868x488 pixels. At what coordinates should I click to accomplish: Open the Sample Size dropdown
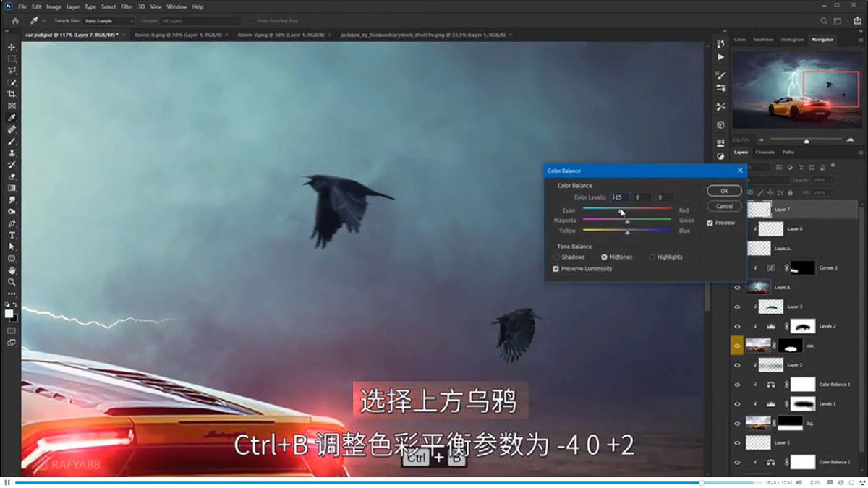109,20
